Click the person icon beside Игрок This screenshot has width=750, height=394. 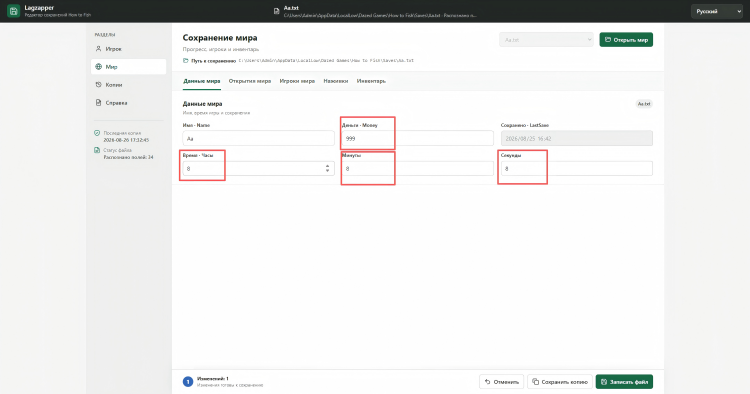tap(99, 49)
